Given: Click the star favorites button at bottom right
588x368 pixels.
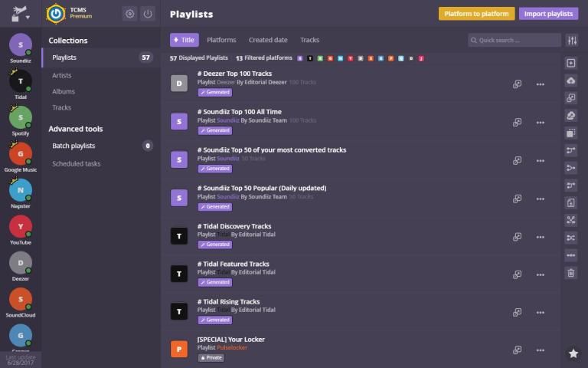Looking at the screenshot, I should 573,353.
